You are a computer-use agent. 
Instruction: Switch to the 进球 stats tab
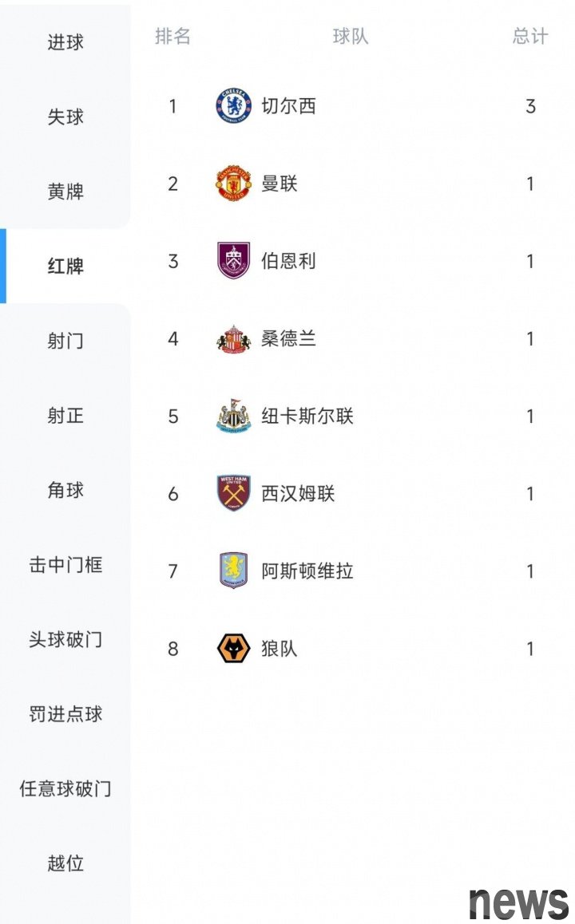pyautogui.click(x=65, y=42)
